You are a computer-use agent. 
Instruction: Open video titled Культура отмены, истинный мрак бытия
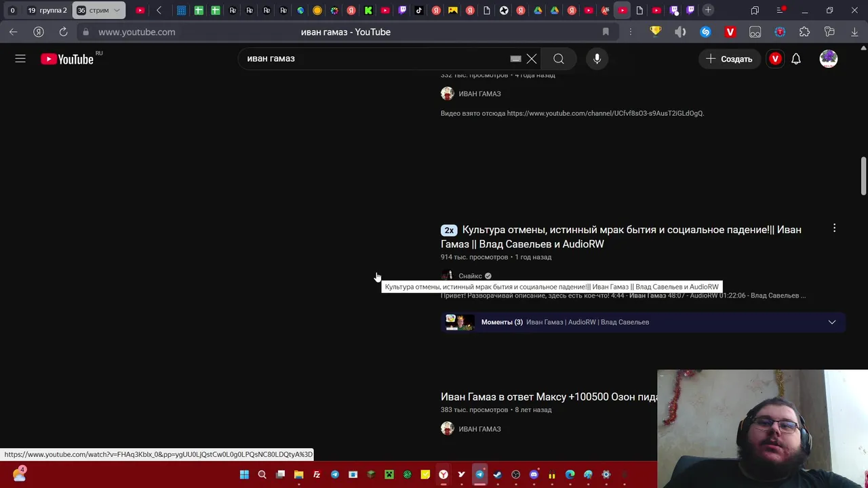[621, 237]
